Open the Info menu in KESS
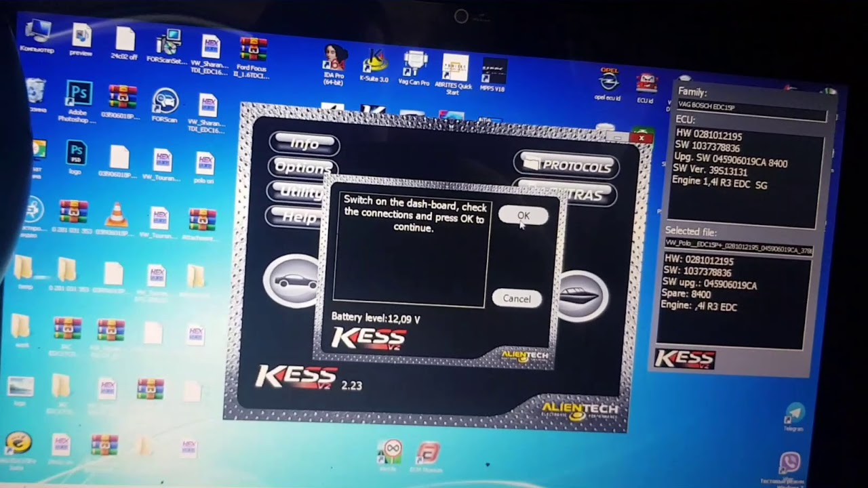This screenshot has width=868, height=488. [x=304, y=143]
